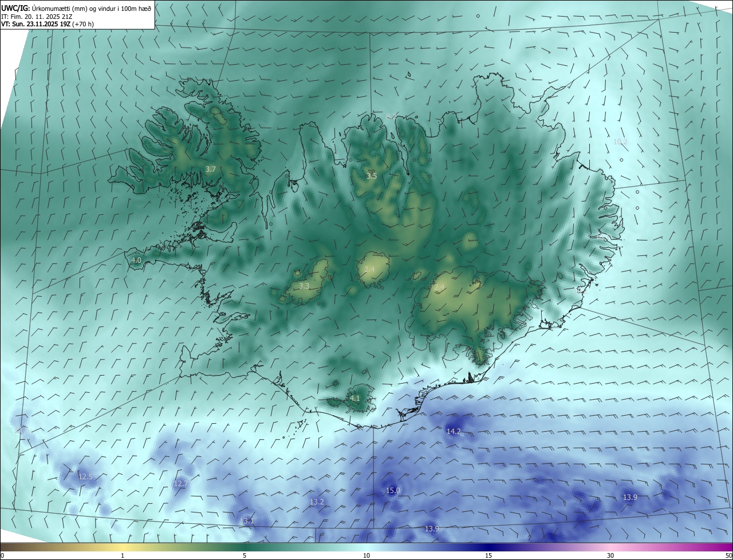Screen dimensions: 733x560
Task: Click the colorbar tick label 50
Action: [728, 555]
